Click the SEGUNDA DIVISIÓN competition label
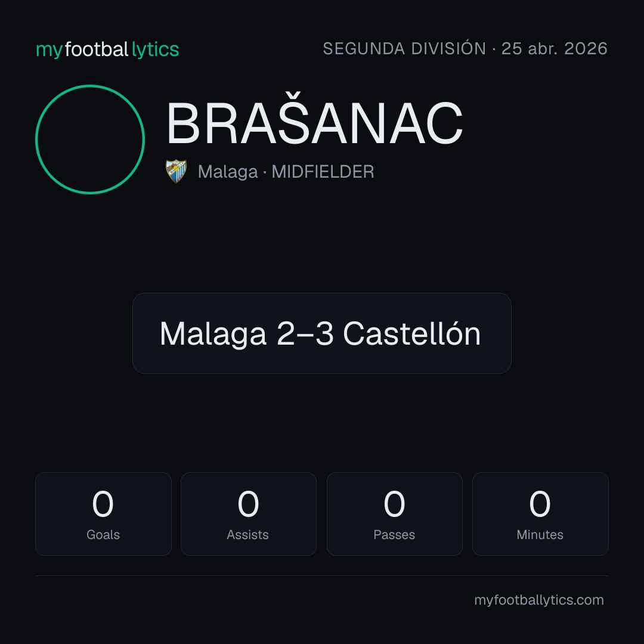The width and height of the screenshot is (644, 644). point(404,48)
